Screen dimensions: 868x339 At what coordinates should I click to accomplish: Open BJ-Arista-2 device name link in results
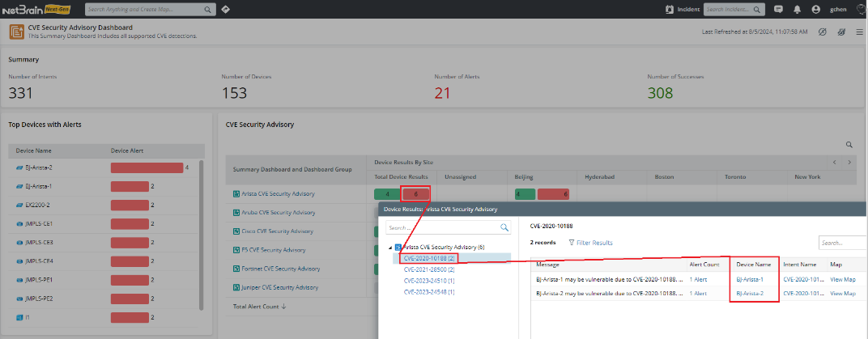[750, 294]
